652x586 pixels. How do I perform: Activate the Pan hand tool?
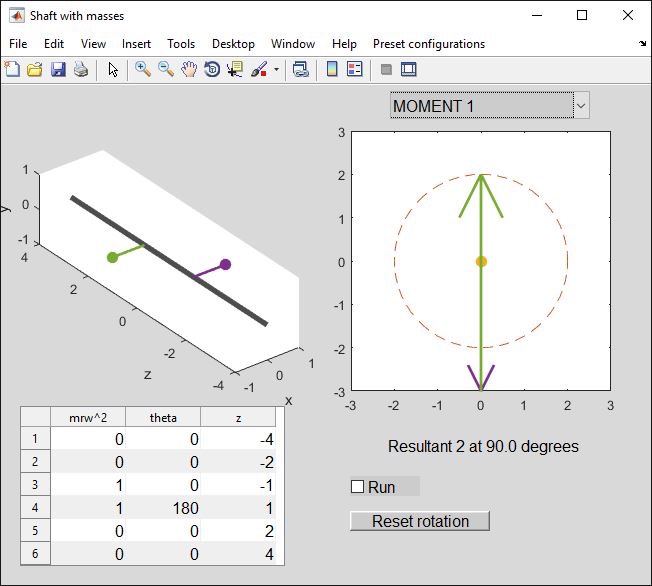[189, 69]
